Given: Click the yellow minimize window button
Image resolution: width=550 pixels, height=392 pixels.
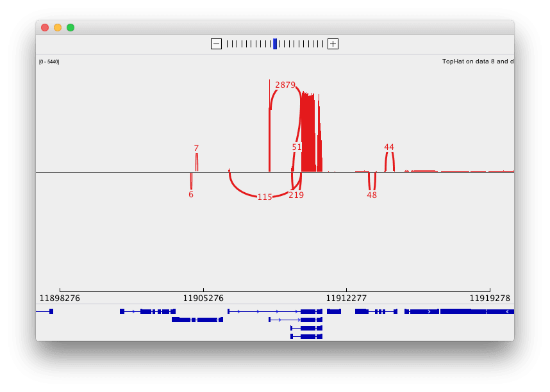Looking at the screenshot, I should tap(58, 28).
